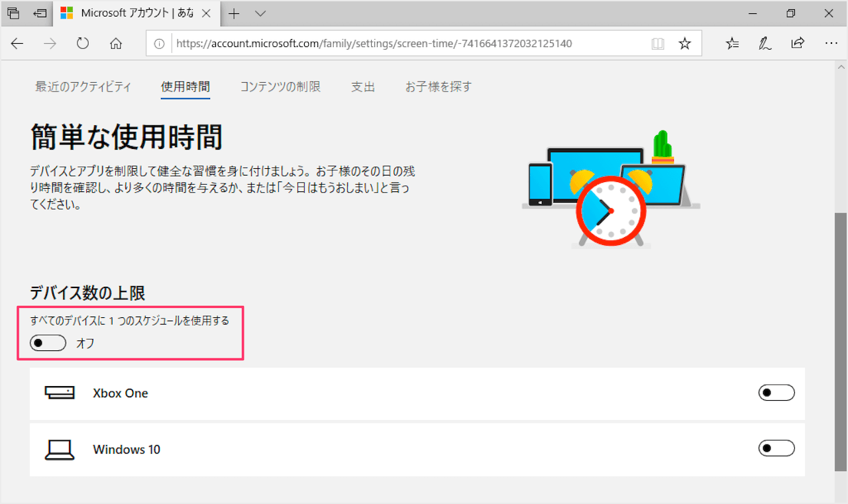Open site info icon in address bar
This screenshot has height=504, width=848.
pos(159,44)
